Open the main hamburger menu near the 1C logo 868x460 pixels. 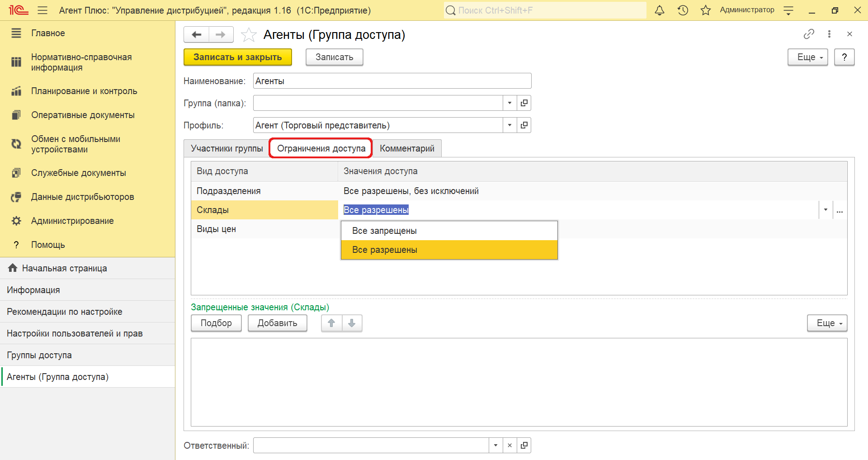pos(42,10)
